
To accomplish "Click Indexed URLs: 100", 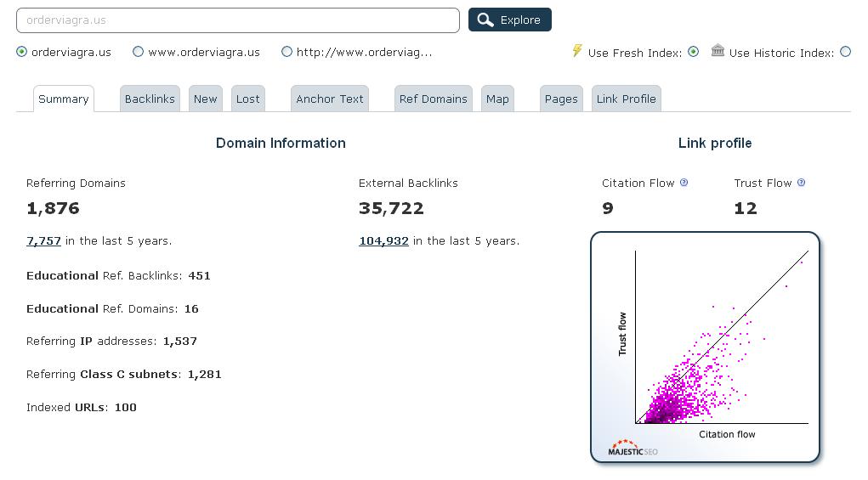I will 82,408.
